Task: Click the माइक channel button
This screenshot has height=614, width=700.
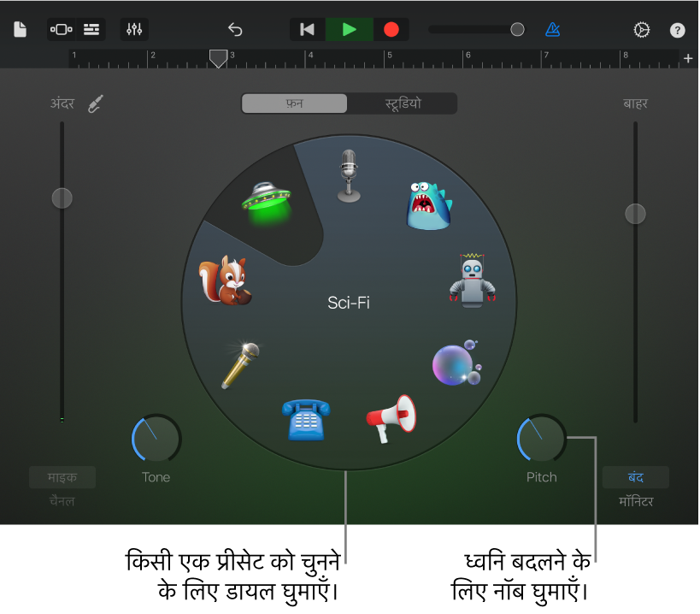Action: pyautogui.click(x=62, y=477)
